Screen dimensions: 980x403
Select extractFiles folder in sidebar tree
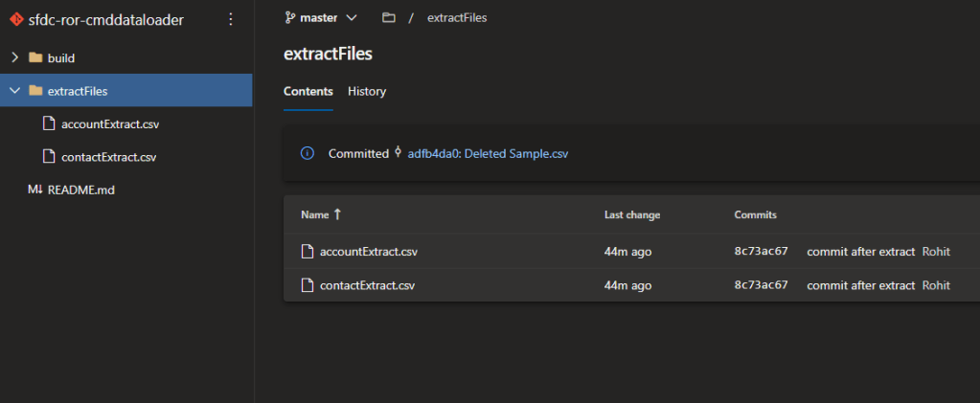(126, 91)
